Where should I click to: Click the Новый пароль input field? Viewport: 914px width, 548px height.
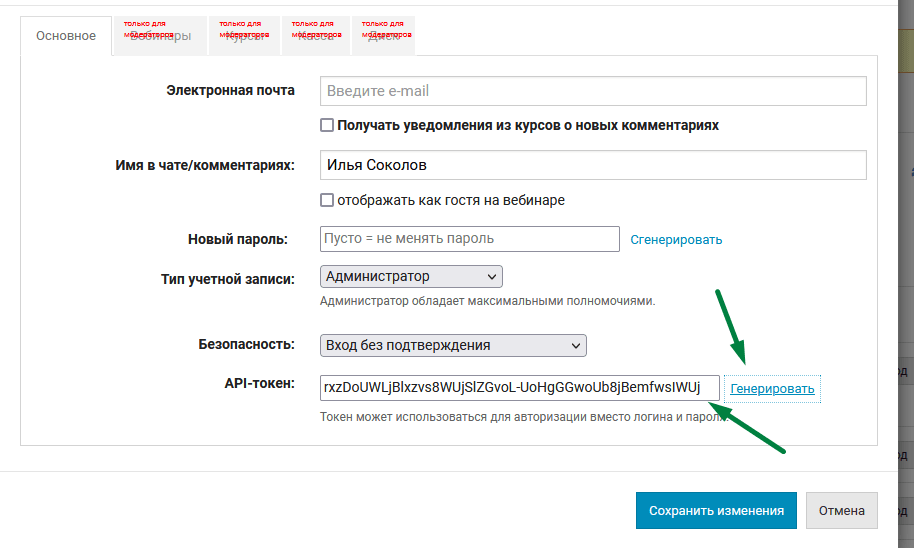point(469,239)
